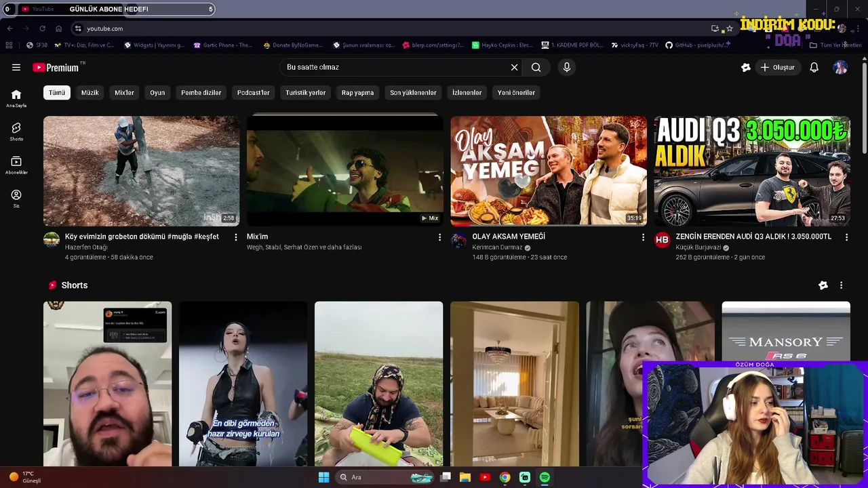Open the Short of man in field
The image size is (868, 488).
[x=378, y=384]
